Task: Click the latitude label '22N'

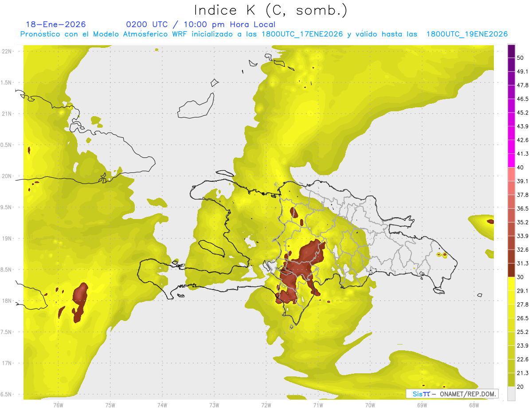Action: click(x=7, y=51)
